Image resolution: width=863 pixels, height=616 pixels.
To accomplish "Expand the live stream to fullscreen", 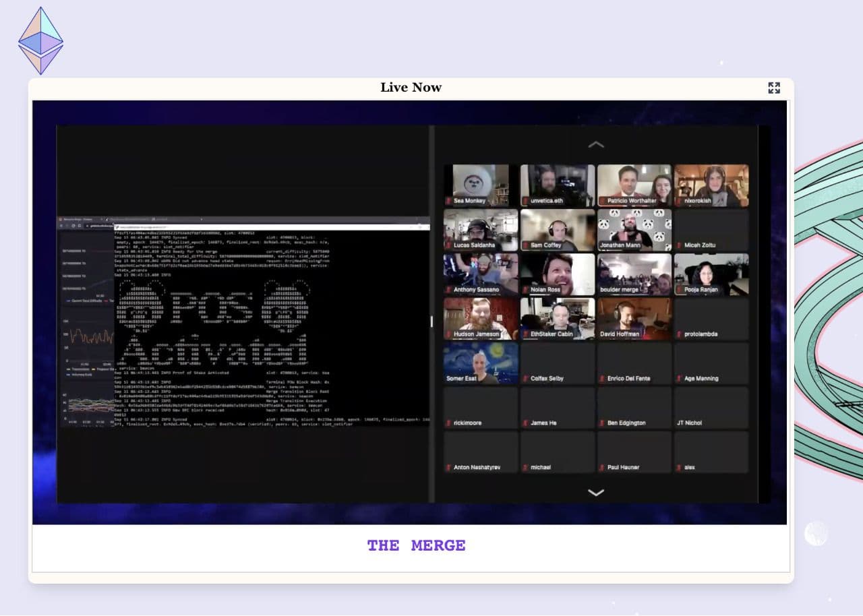I will (773, 88).
